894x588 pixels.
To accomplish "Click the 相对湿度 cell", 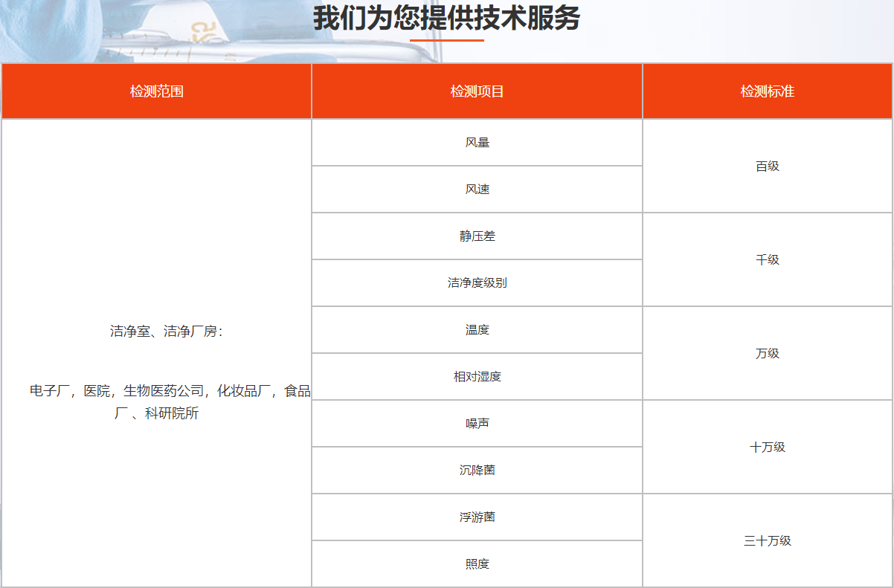I will (477, 376).
